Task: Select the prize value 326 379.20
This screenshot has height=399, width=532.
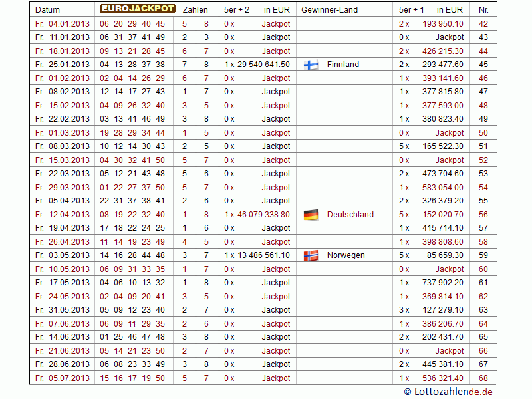Action: click(443, 201)
